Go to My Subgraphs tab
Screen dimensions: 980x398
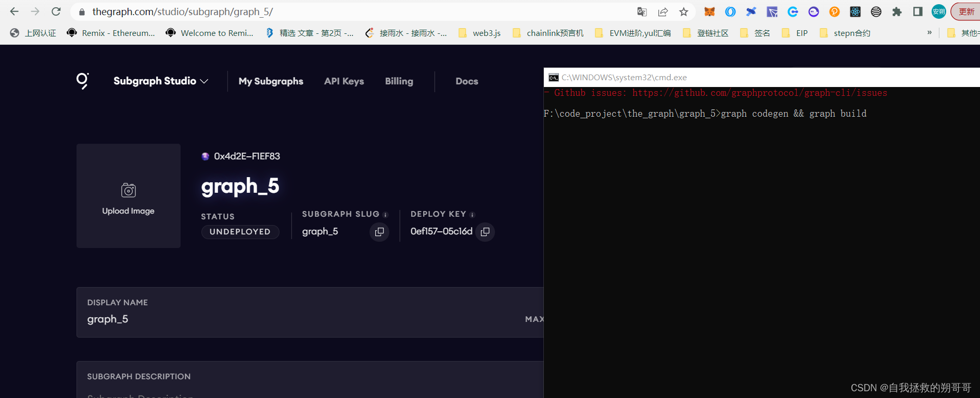click(271, 81)
